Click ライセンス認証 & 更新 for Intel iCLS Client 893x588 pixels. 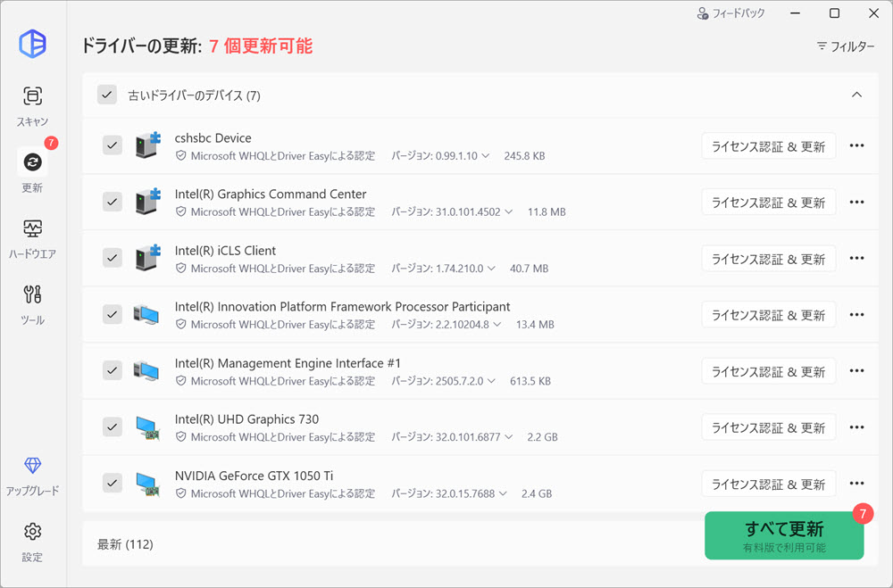(x=768, y=259)
